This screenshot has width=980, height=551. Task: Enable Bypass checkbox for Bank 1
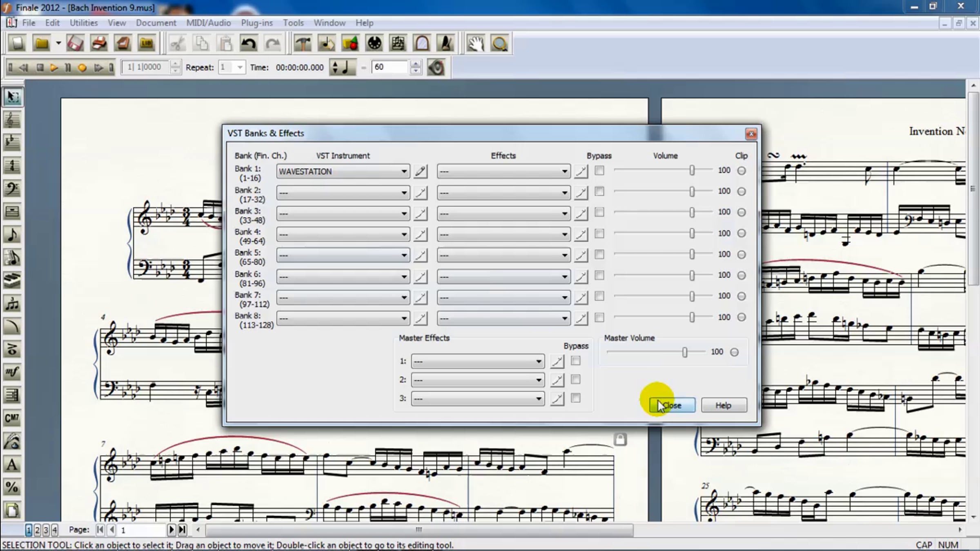(599, 171)
